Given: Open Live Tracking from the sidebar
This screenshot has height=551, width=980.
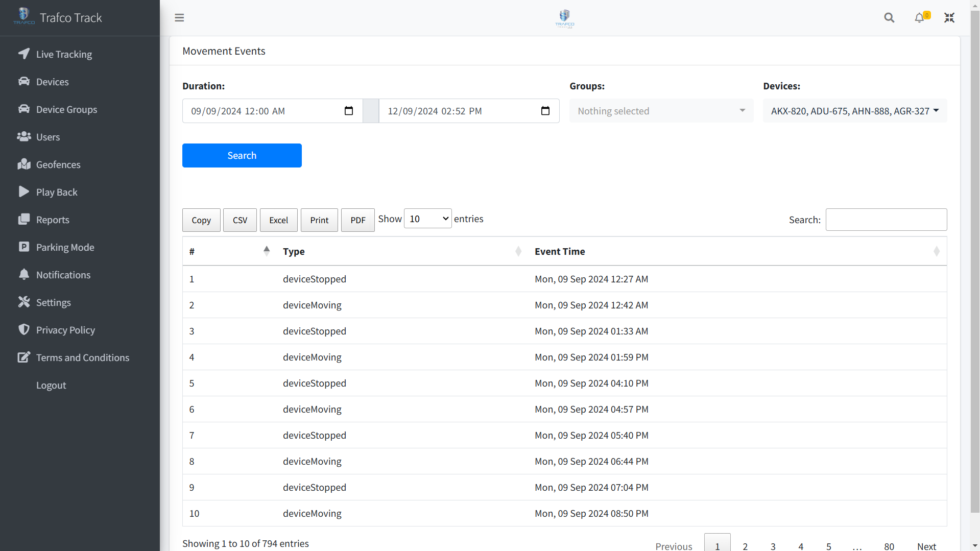Looking at the screenshot, I should coord(64,54).
